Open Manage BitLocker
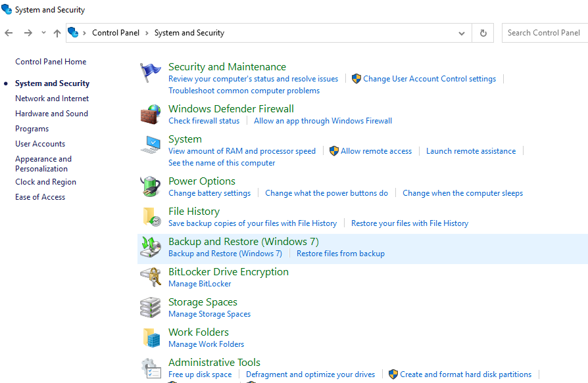 click(199, 284)
